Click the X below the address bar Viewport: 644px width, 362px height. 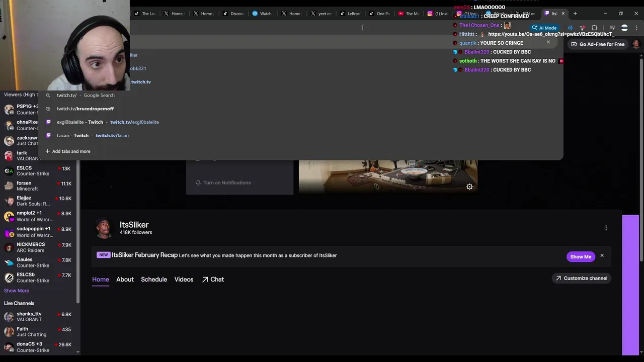548,42
